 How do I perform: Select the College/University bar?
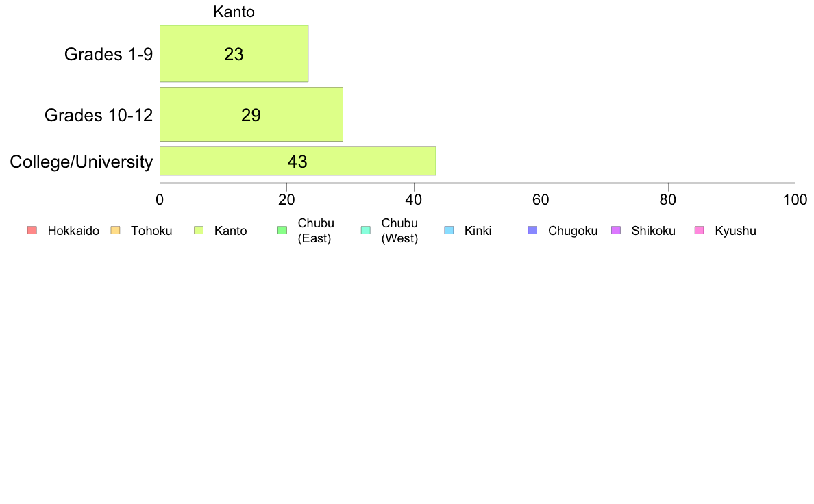coord(297,162)
